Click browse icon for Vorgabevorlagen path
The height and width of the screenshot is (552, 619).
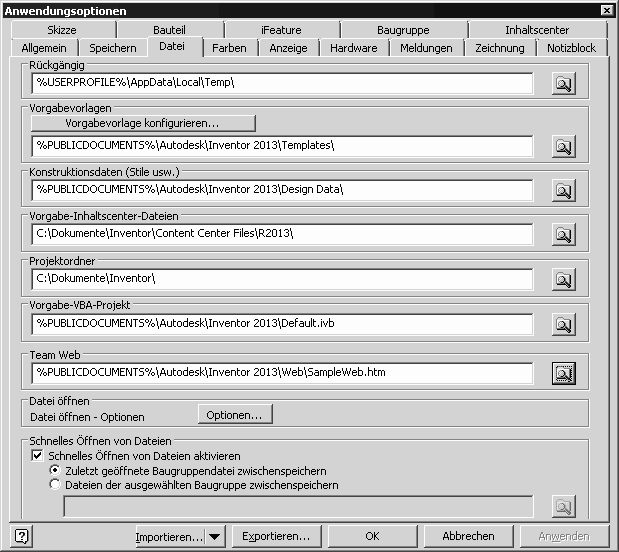pyautogui.click(x=564, y=146)
